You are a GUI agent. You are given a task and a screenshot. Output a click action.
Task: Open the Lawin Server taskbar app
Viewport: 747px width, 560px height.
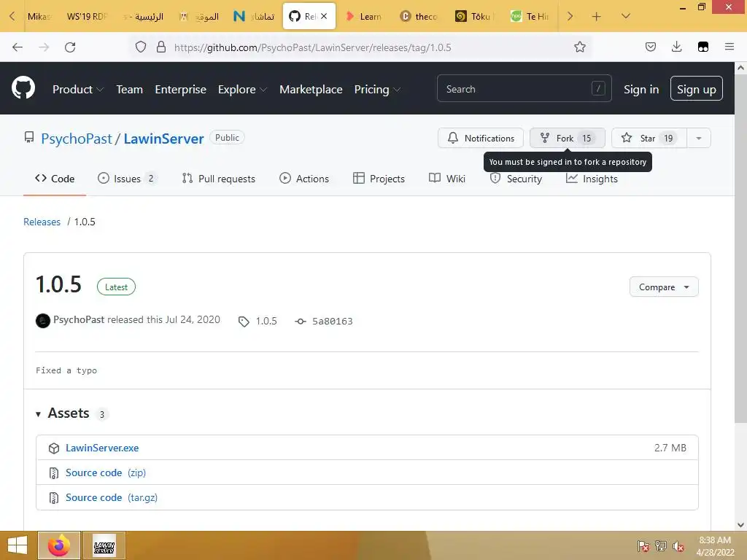point(104,545)
